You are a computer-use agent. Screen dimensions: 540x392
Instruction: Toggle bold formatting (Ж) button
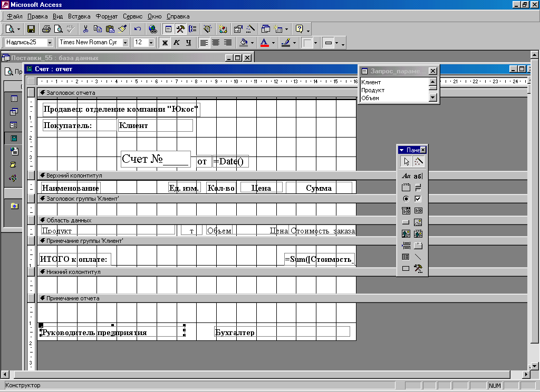tap(165, 43)
